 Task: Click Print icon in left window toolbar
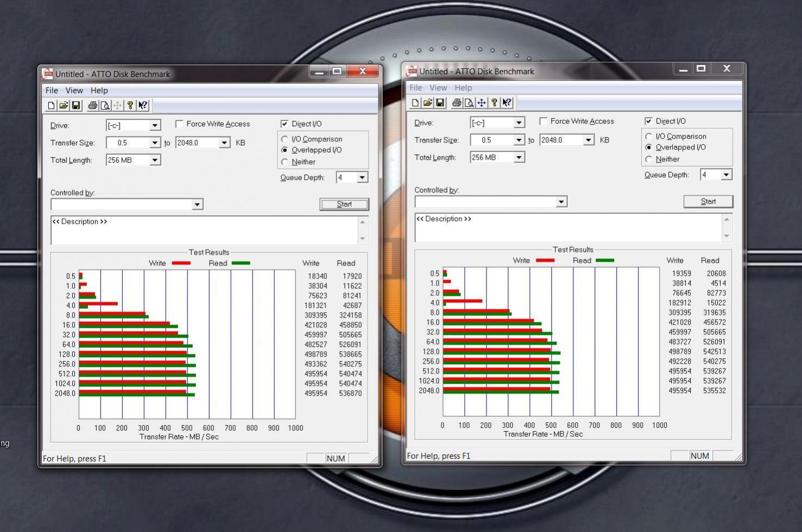coord(92,105)
